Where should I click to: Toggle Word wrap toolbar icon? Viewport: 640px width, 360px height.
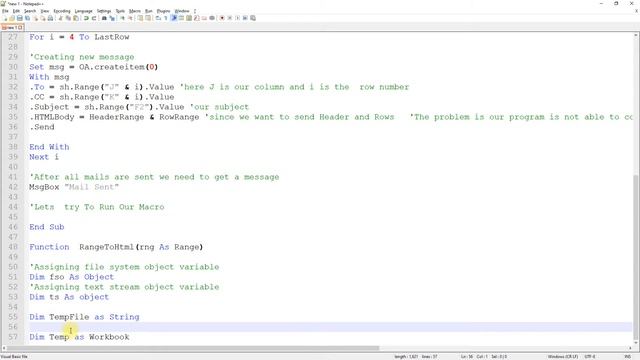click(x=158, y=18)
